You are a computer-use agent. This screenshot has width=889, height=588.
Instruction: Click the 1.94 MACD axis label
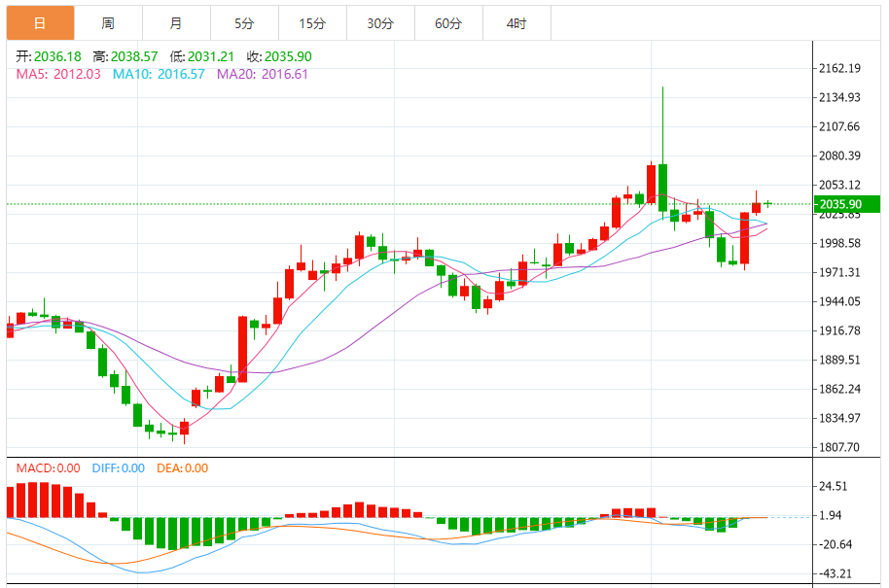click(831, 515)
